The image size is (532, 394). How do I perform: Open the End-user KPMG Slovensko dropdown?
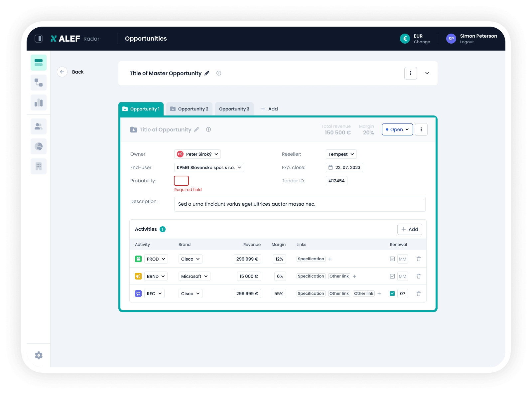coord(209,167)
